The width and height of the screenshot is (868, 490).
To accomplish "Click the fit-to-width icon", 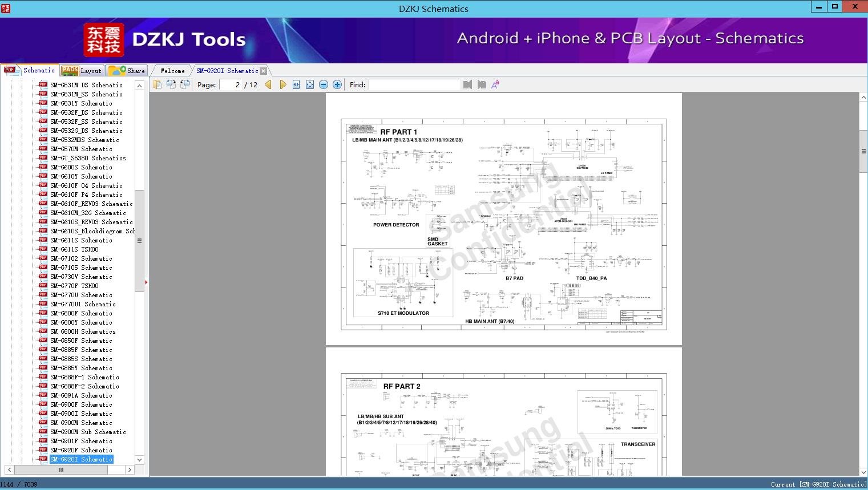I will (x=296, y=84).
